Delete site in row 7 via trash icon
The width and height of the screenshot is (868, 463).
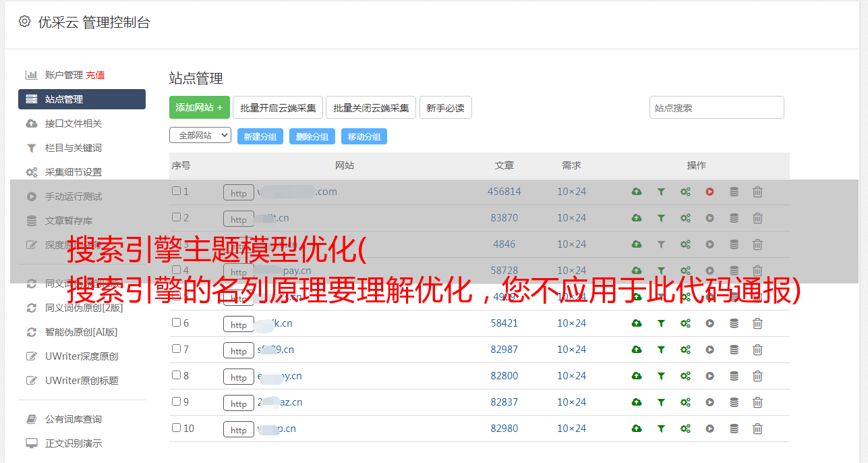(x=757, y=350)
